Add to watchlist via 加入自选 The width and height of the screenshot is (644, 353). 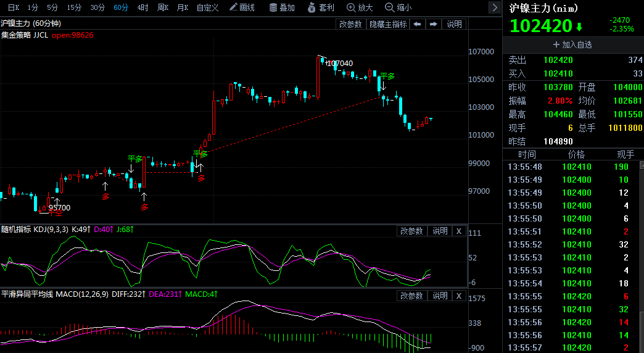(572, 45)
